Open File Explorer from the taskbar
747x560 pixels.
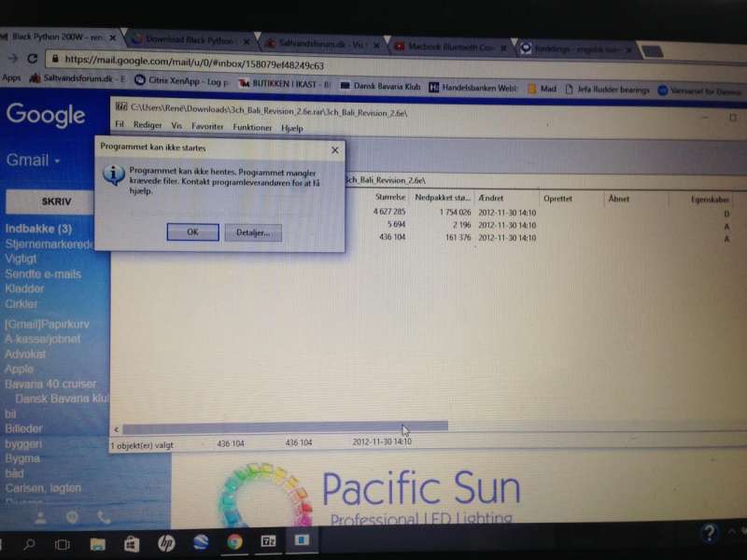tap(97, 542)
